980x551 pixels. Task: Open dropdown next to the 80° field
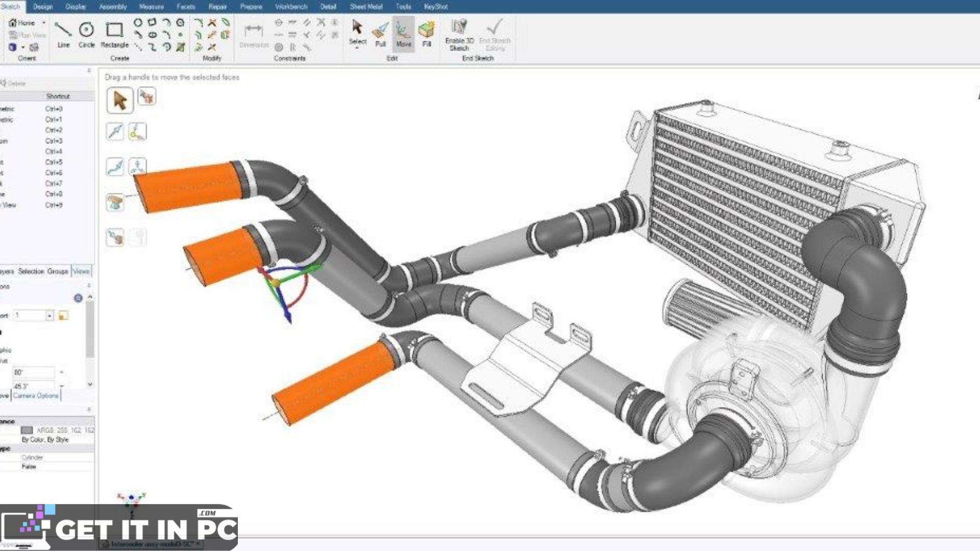61,372
